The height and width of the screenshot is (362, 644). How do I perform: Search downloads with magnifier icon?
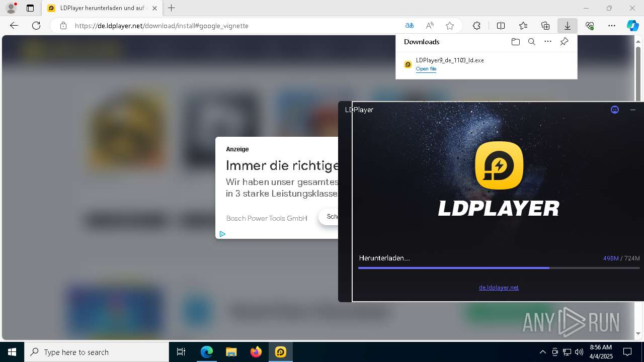(531, 42)
